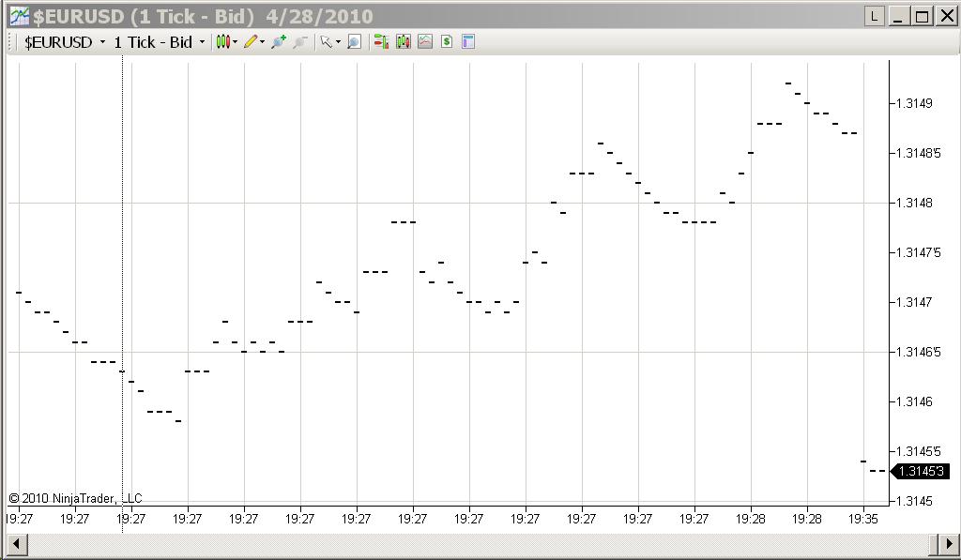Click the zoom in icon with green plus
Viewport: 961px width, 560px height.
[x=279, y=41]
